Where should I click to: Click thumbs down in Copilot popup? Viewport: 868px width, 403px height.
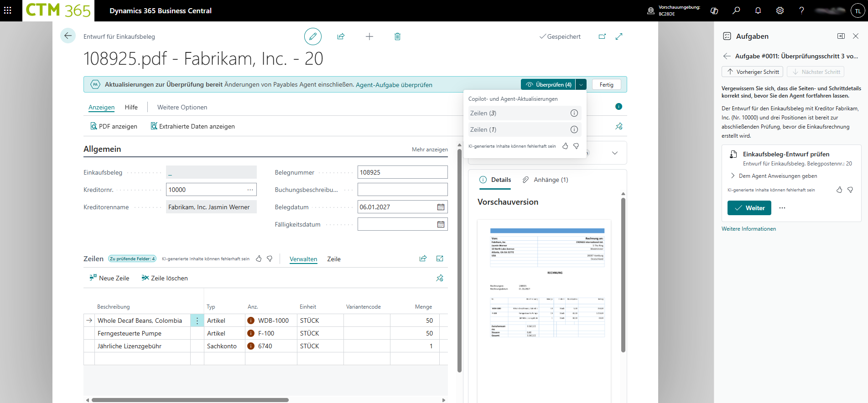click(x=576, y=146)
